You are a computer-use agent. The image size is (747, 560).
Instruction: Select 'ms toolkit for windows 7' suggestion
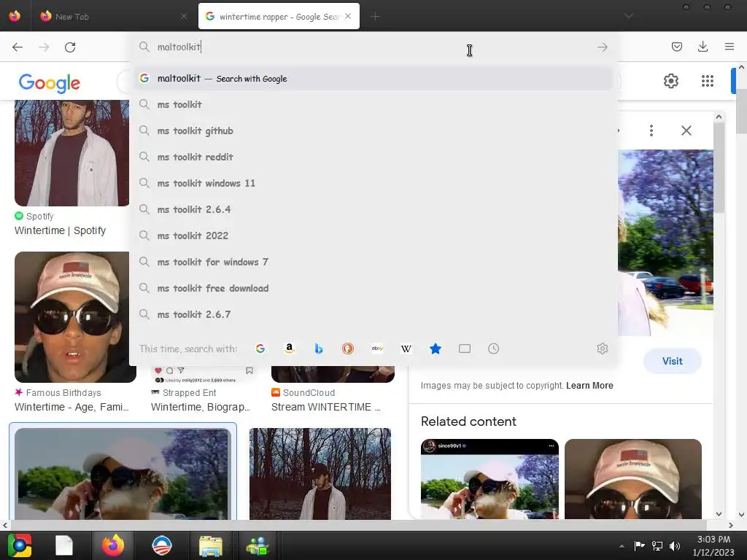tap(373, 262)
